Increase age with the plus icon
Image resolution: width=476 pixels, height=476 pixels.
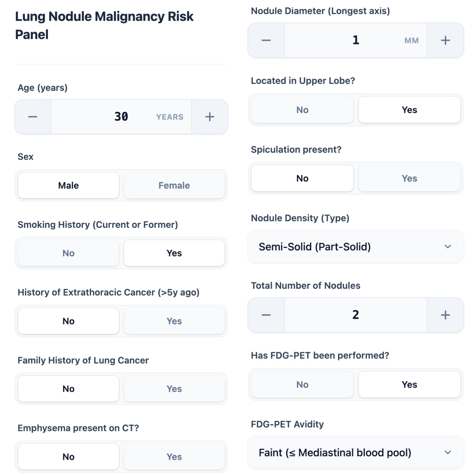coord(210,117)
